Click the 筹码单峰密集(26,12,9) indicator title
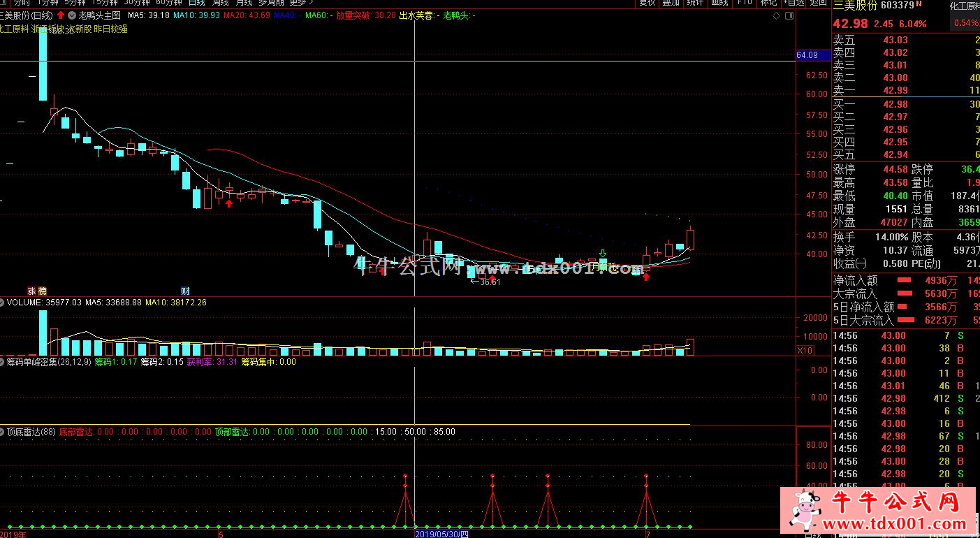Viewport: 980px width, 538px height. pos(49,362)
